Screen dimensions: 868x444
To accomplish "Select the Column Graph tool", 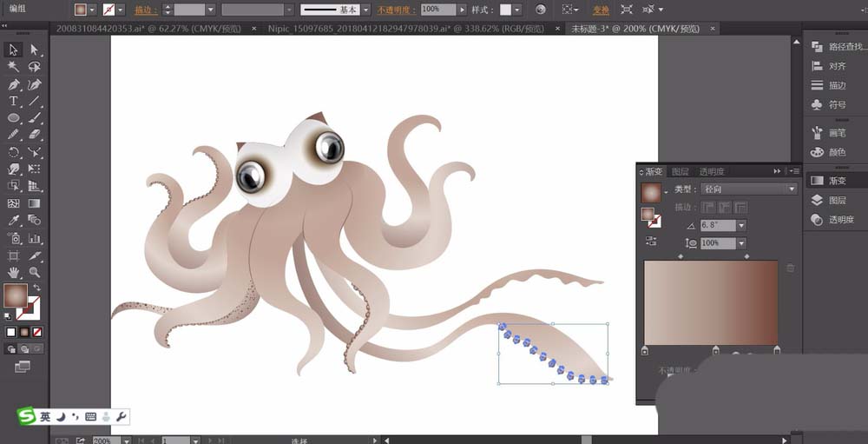I will tap(35, 238).
